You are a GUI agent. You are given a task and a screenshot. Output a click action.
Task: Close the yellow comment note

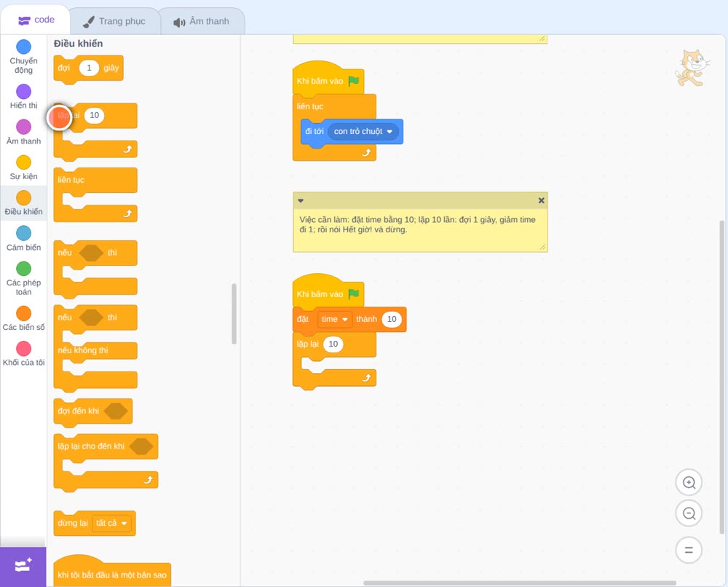pyautogui.click(x=541, y=200)
